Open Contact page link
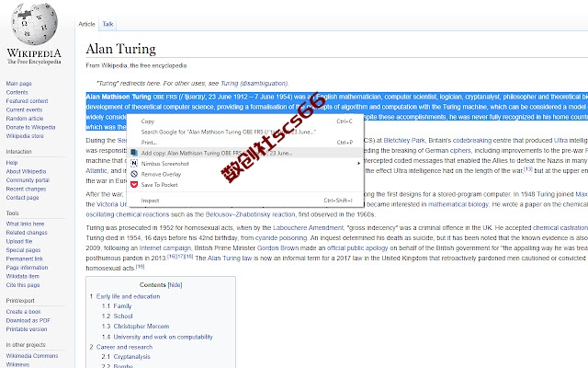This screenshot has height=368, width=588. point(22,198)
